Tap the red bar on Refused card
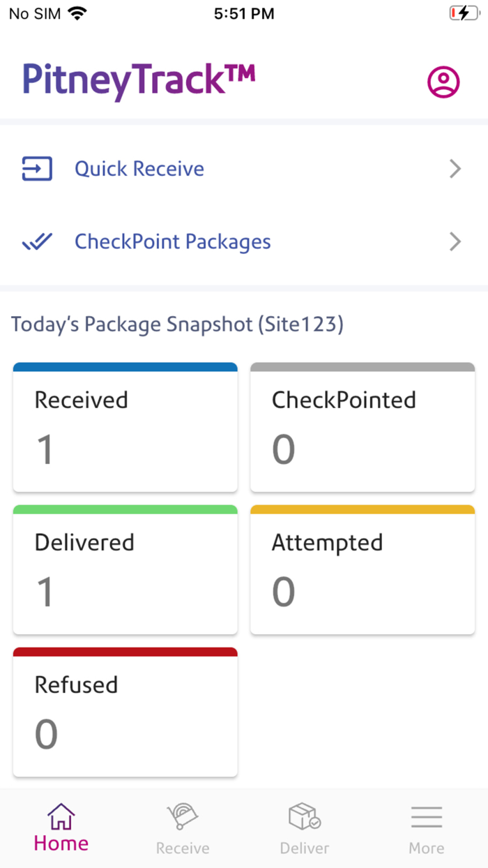 125,652
